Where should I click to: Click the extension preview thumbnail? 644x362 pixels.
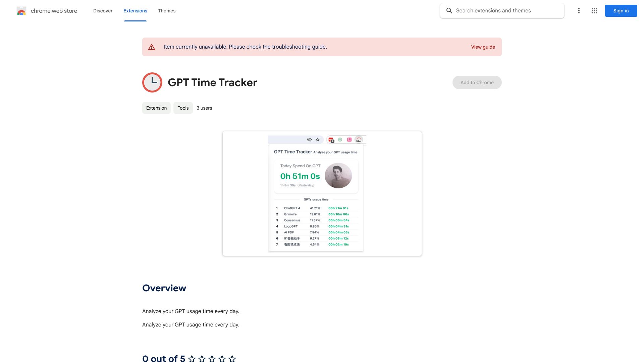(x=322, y=193)
